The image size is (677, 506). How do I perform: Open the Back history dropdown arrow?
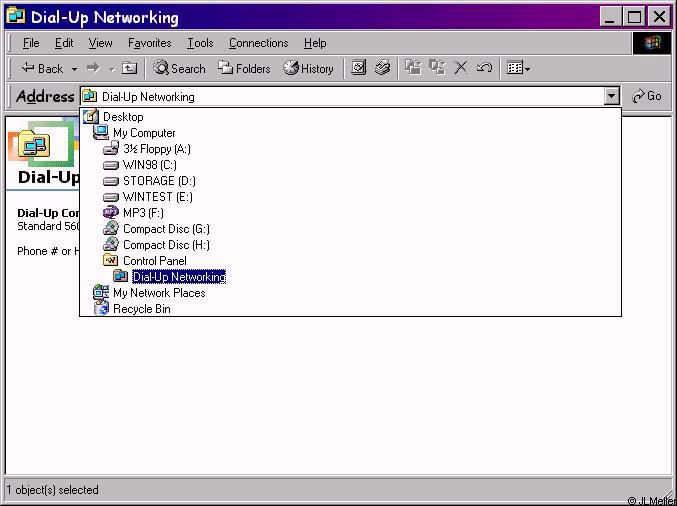74,69
